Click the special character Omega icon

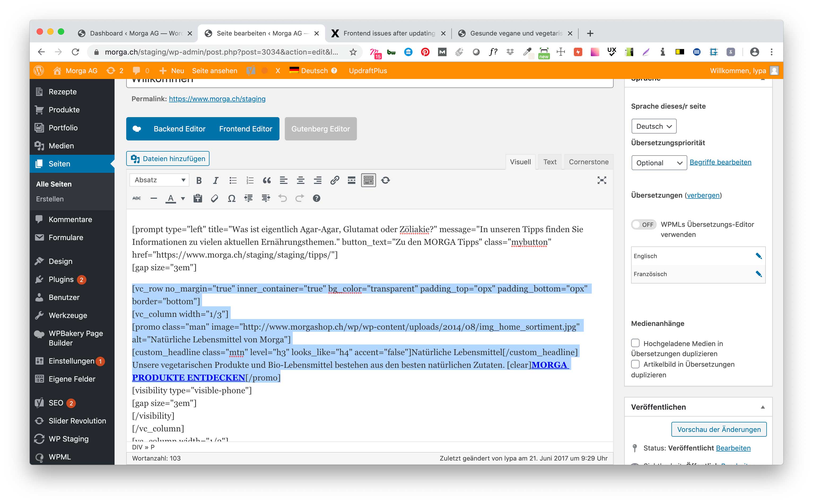(231, 199)
